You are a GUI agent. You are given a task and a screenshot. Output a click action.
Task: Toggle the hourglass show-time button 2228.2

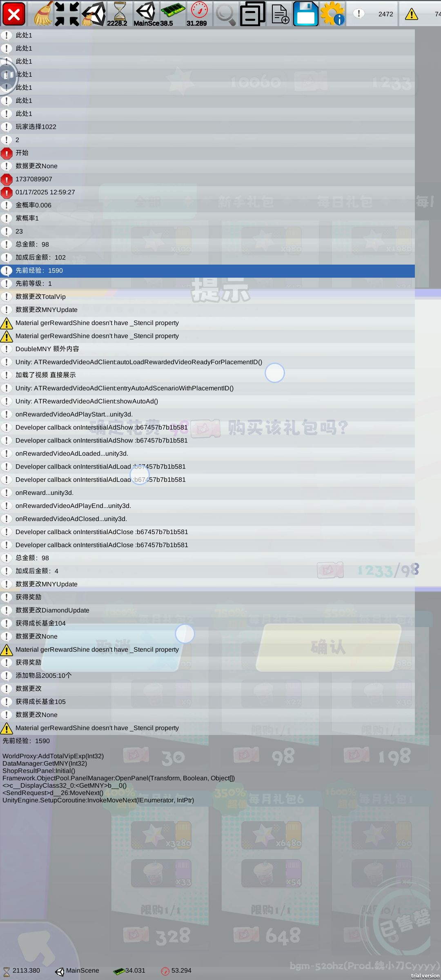click(x=119, y=14)
